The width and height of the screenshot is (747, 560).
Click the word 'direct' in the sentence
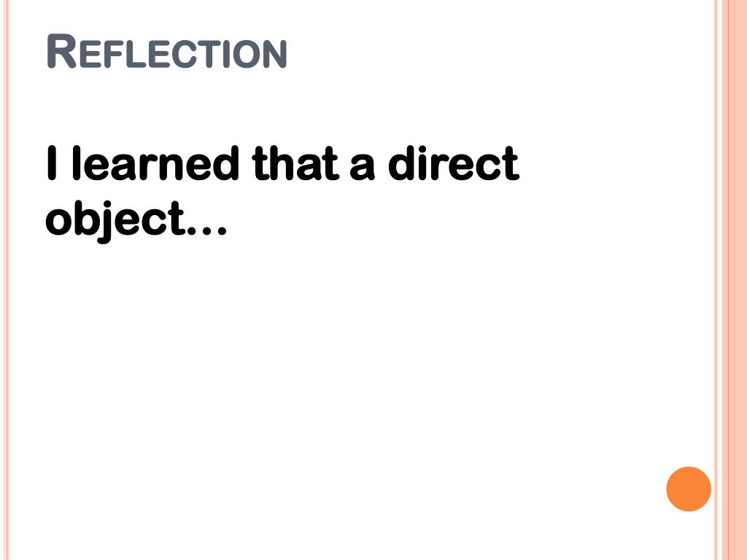coord(453,163)
